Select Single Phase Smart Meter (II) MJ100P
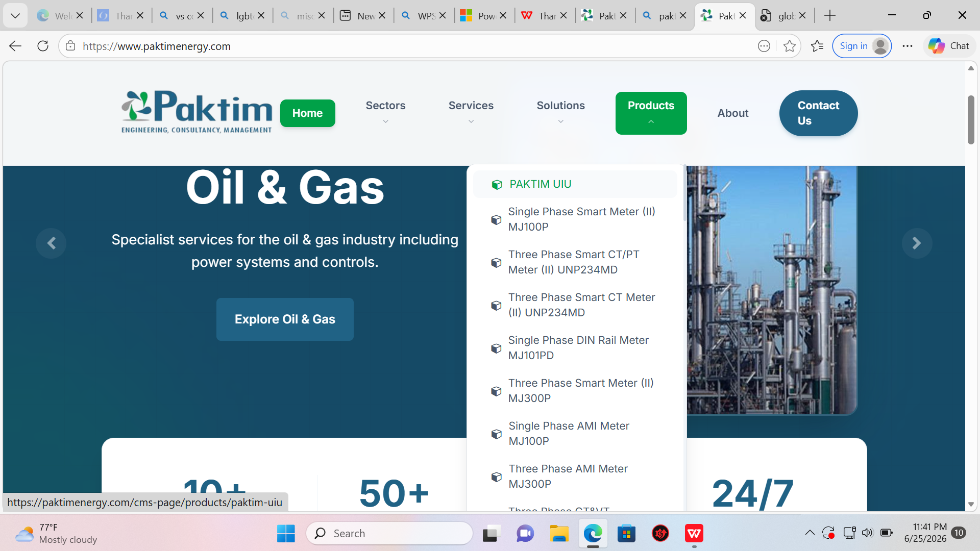 tap(575, 219)
